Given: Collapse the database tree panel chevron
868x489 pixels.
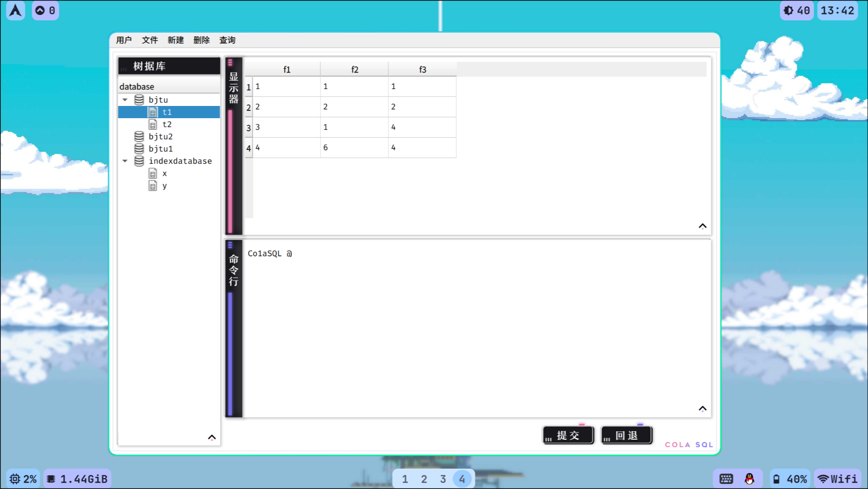Looking at the screenshot, I should (x=212, y=437).
